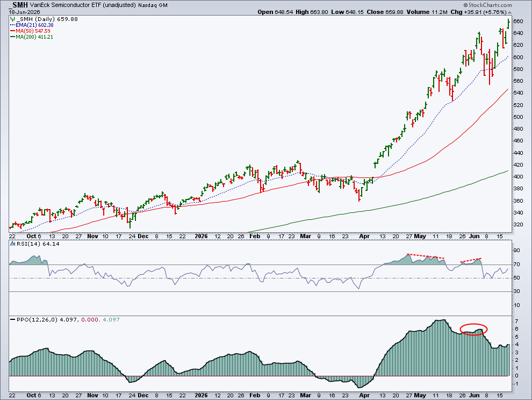The image size is (532, 400).
Task: Click the 10 level on the RSI axis
Action: 517,305
